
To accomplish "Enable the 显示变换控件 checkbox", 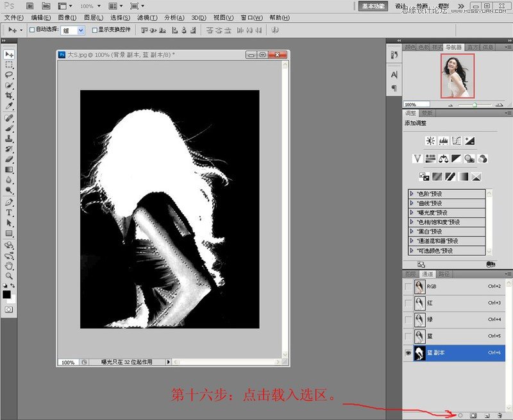I will 95,30.
